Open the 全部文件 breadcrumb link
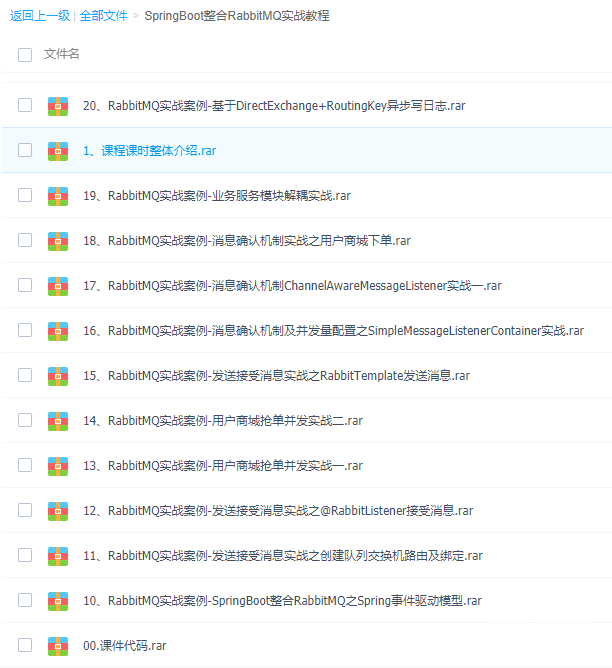This screenshot has width=612, height=668. [x=103, y=16]
